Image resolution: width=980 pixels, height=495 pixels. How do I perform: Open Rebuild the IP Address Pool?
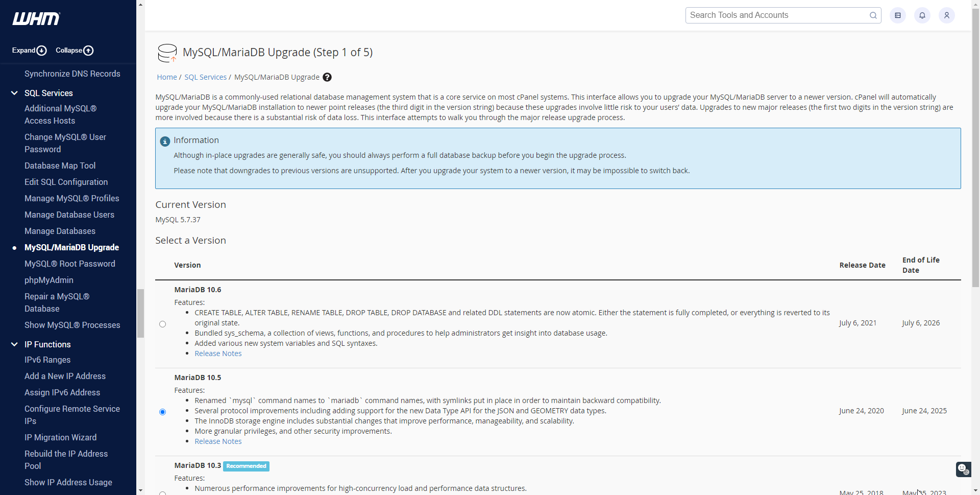[66, 460]
